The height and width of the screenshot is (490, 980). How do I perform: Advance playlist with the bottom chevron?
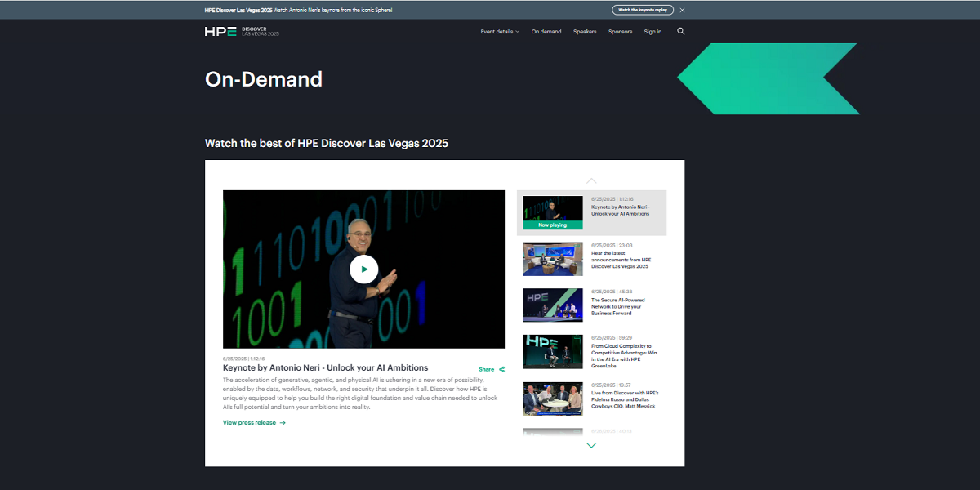click(591, 445)
